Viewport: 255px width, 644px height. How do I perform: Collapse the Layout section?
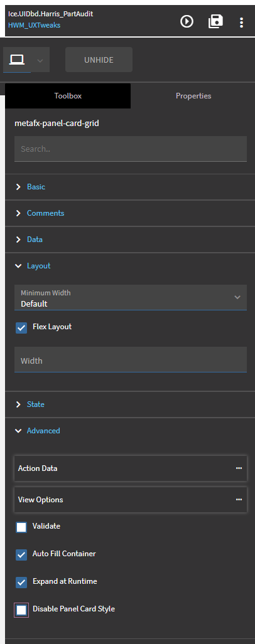130,266
